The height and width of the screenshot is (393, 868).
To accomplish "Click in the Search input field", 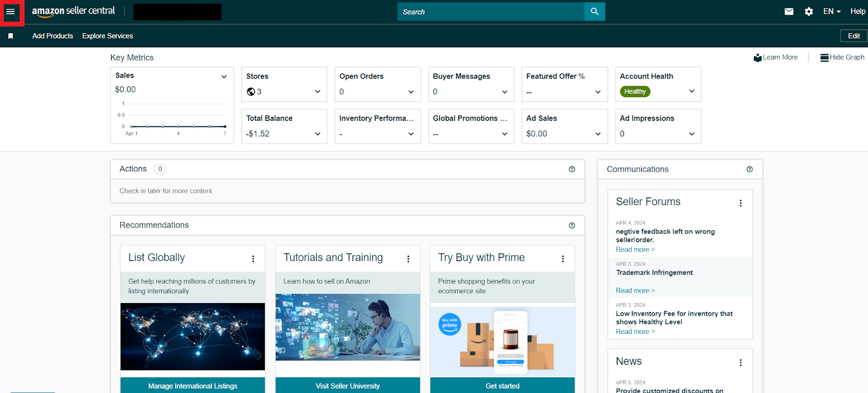I will tap(491, 11).
